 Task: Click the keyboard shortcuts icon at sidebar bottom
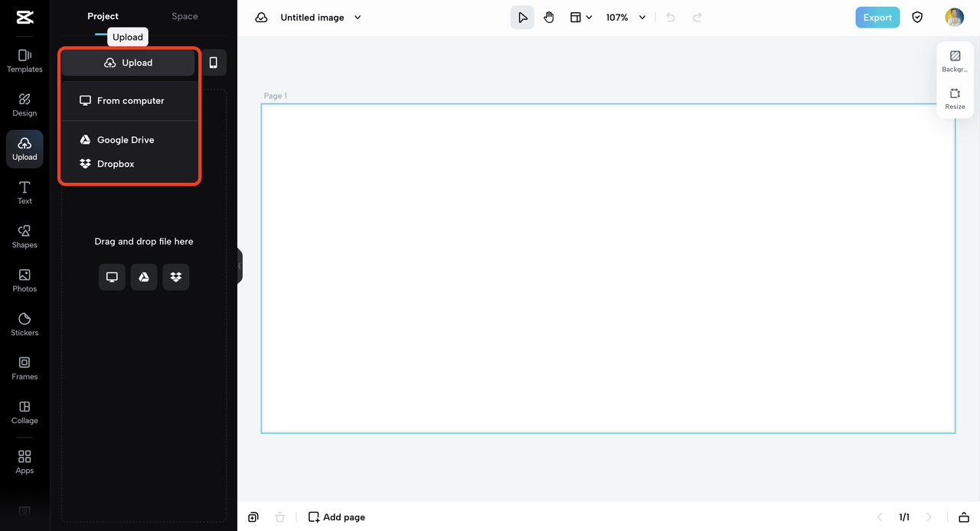(24, 510)
